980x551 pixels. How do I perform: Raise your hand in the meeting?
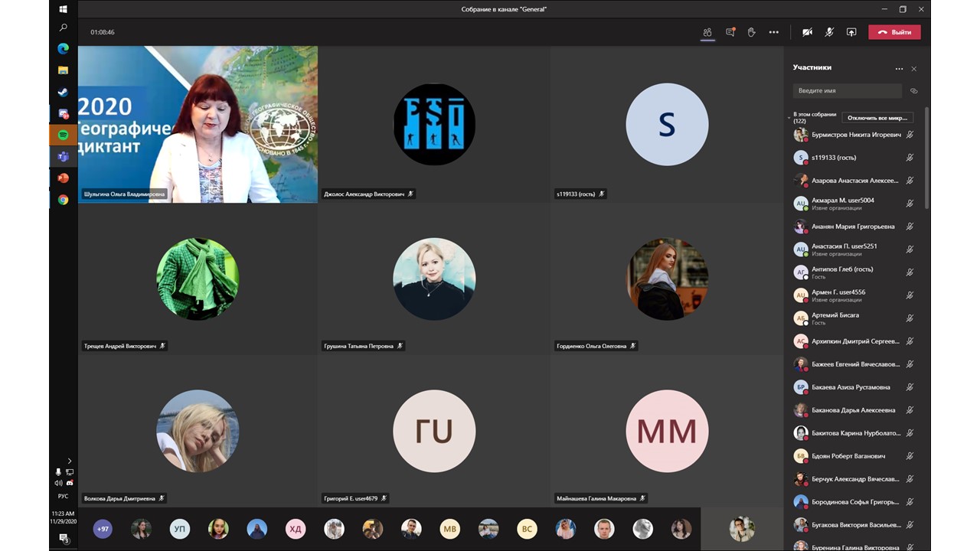pos(751,32)
